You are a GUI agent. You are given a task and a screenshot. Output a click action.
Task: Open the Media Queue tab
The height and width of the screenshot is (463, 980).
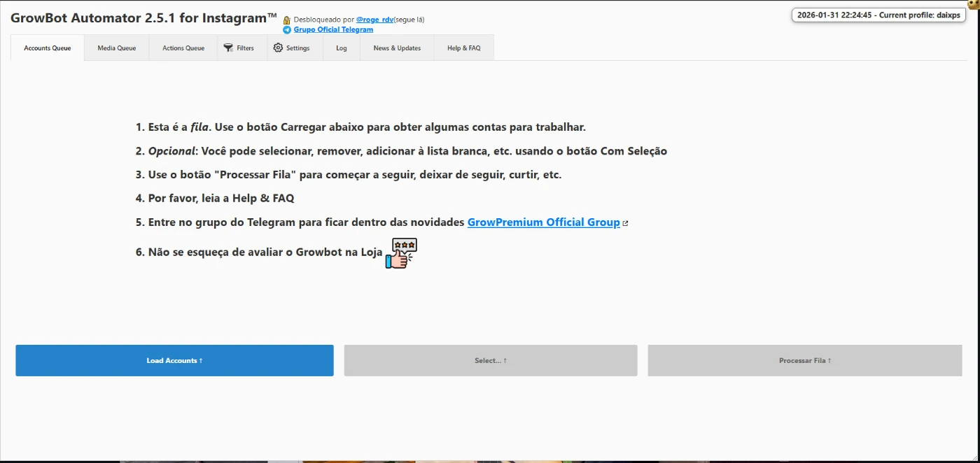[x=116, y=48]
